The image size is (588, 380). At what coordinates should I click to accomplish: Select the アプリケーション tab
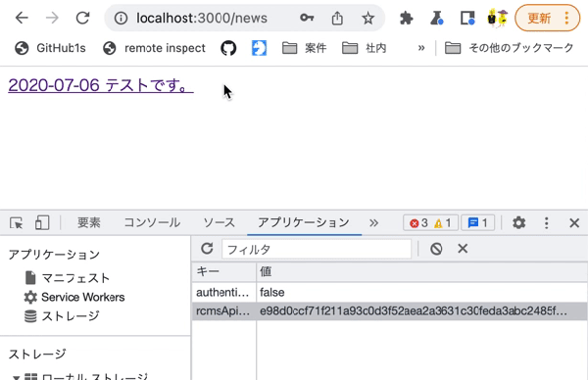coord(304,222)
